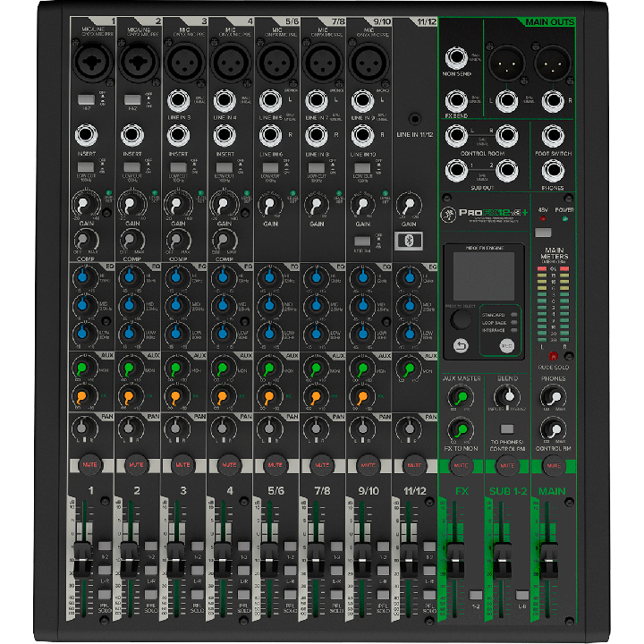Screen dimensions: 644x644
Task: Mute channel 4
Action: tap(229, 465)
